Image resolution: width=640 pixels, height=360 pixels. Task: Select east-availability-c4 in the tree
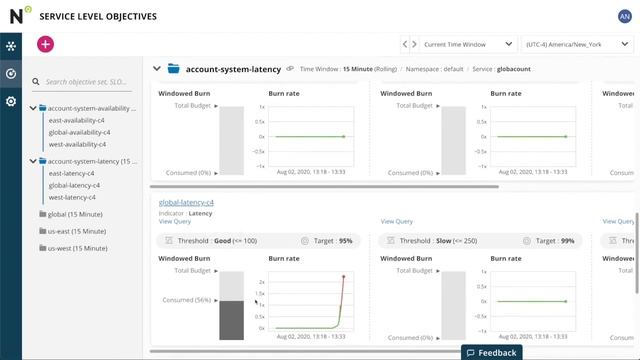[76, 120]
